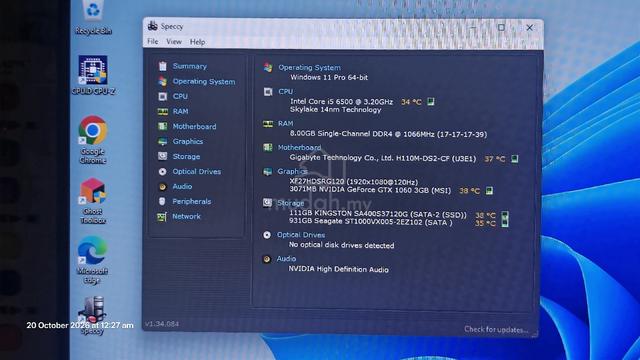The height and width of the screenshot is (360, 640).
Task: Click the Operating System heading link in summary
Action: coord(309,68)
